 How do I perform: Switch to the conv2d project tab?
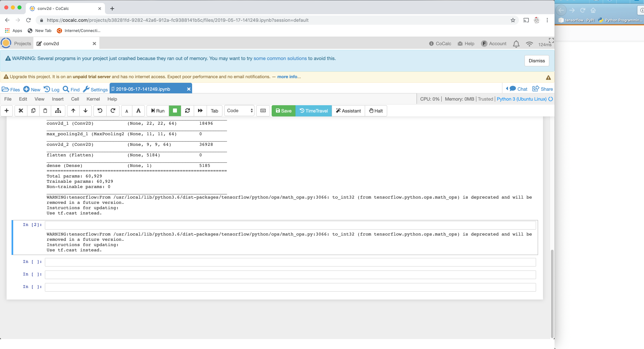click(x=51, y=43)
